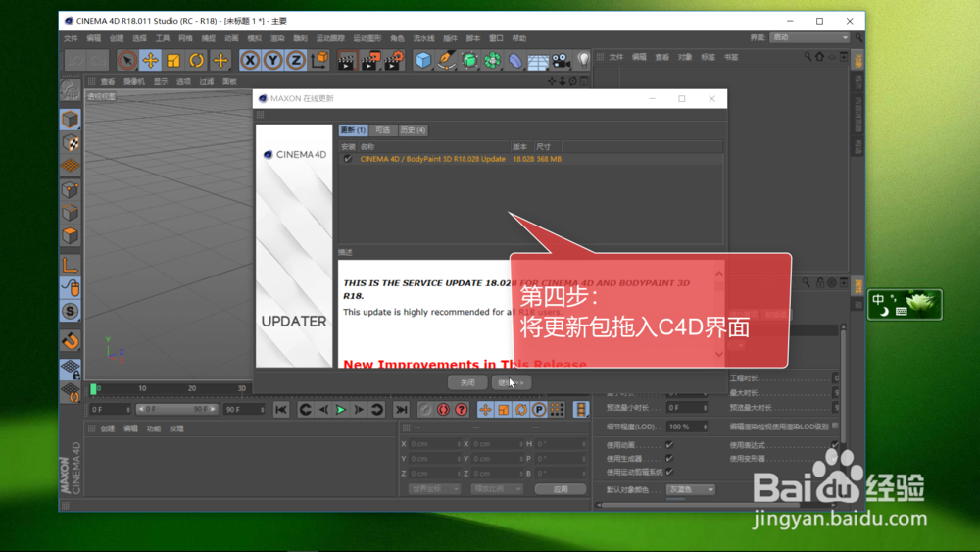The height and width of the screenshot is (552, 980).
Task: Click the green frame marker on timeline
Action: [x=94, y=389]
